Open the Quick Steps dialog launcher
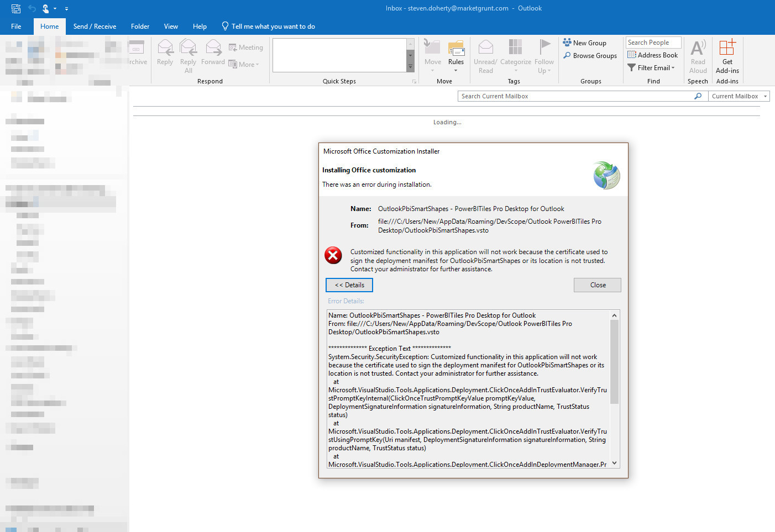775x532 pixels. (x=414, y=82)
